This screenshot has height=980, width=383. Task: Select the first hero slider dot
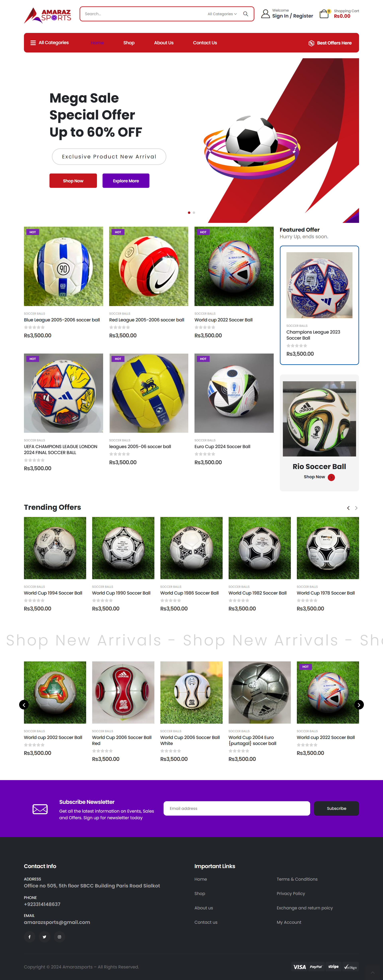click(x=189, y=213)
